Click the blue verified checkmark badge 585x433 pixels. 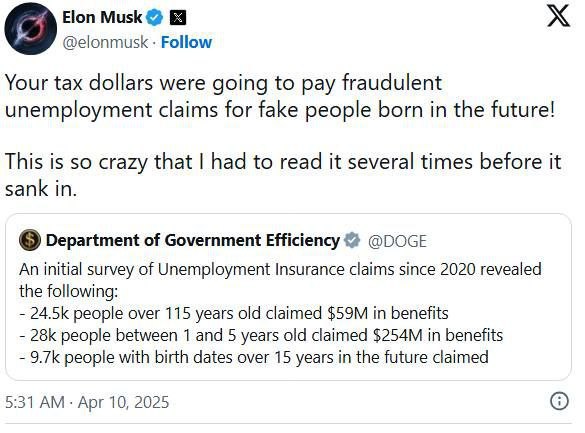tap(154, 18)
